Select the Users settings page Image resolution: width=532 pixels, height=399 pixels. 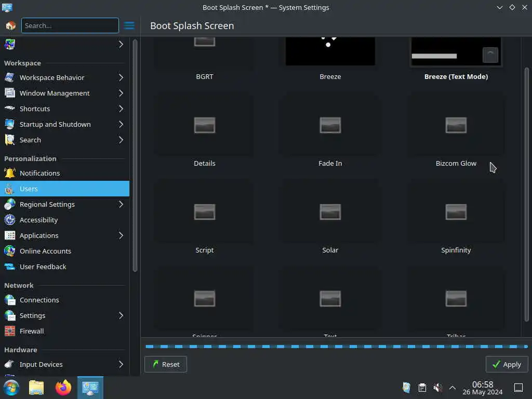point(64,189)
